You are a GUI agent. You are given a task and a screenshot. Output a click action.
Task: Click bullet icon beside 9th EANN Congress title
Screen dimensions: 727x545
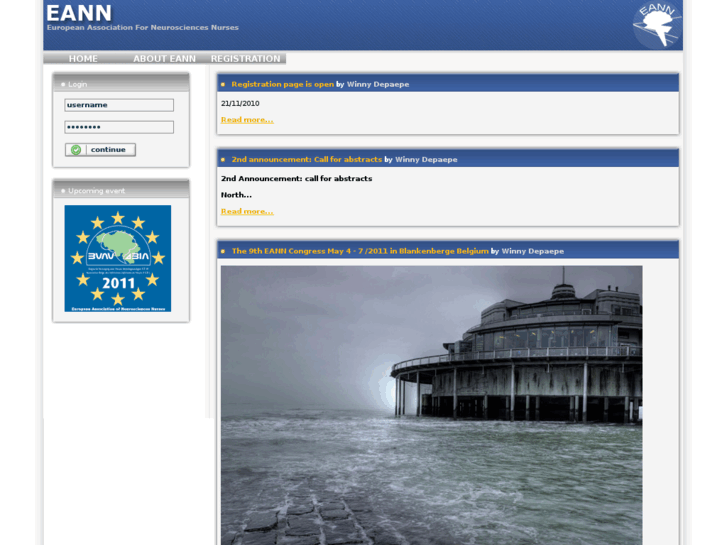point(223,252)
